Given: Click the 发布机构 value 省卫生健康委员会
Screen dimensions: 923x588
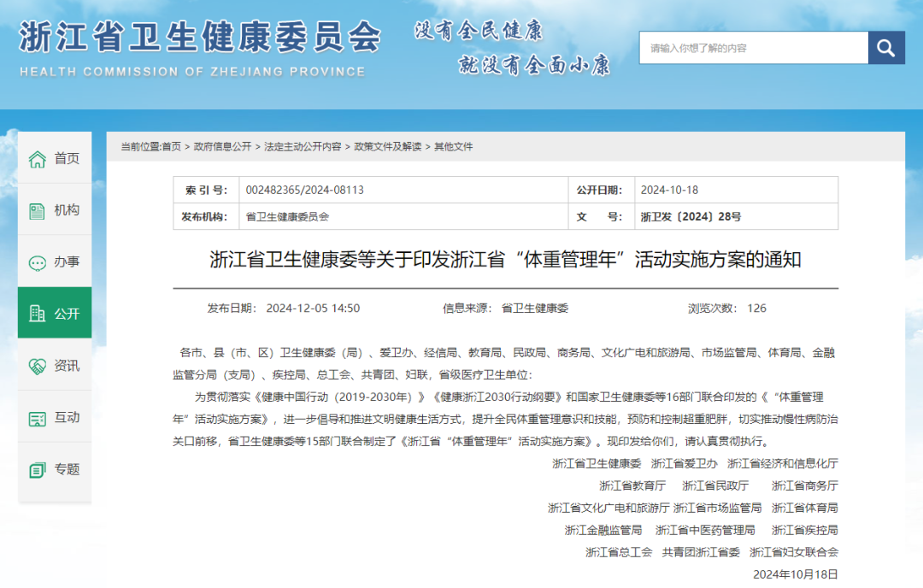Looking at the screenshot, I should (x=287, y=216).
